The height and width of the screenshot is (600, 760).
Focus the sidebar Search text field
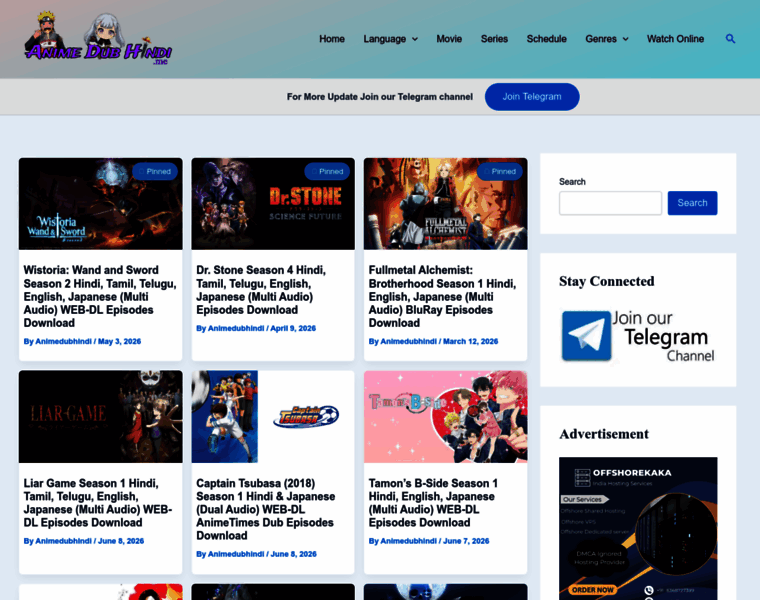pyautogui.click(x=610, y=203)
